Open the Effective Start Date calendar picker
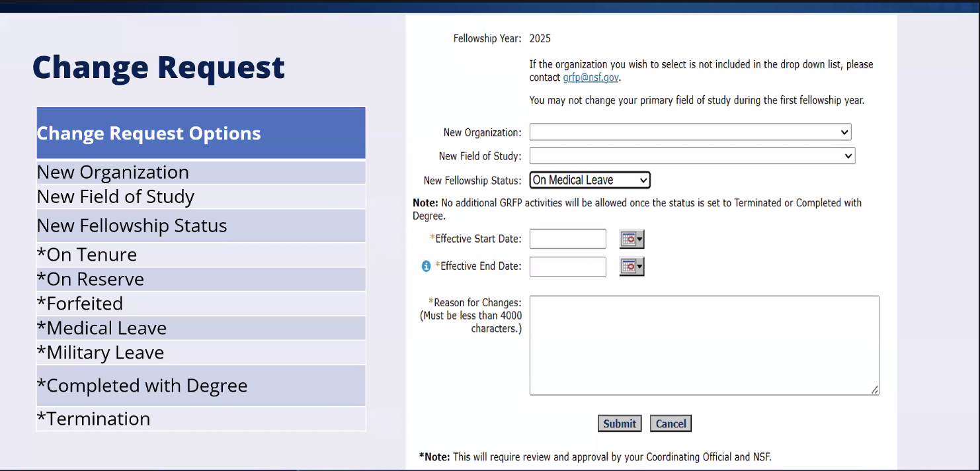Viewport: 980px width, 471px height. click(x=632, y=239)
